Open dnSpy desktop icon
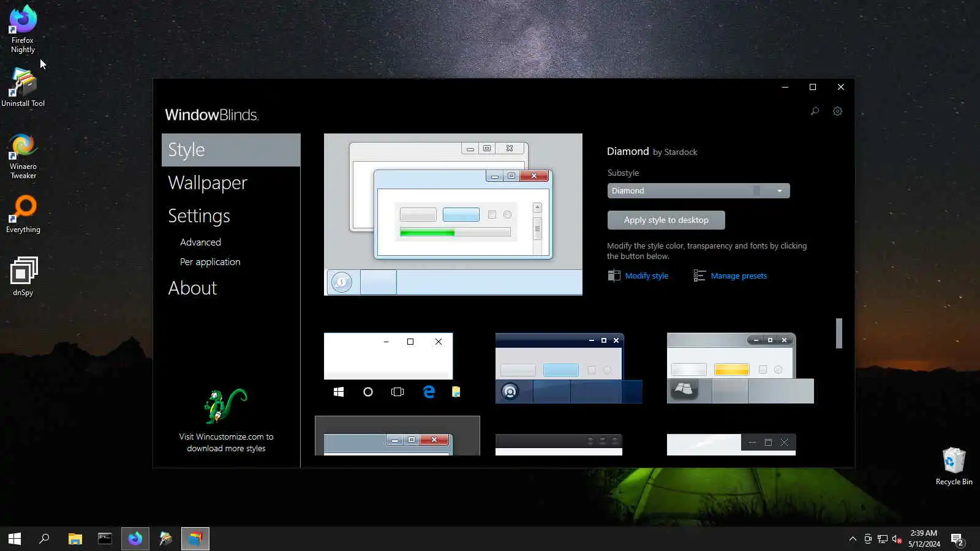The width and height of the screenshot is (980, 551). tap(23, 277)
